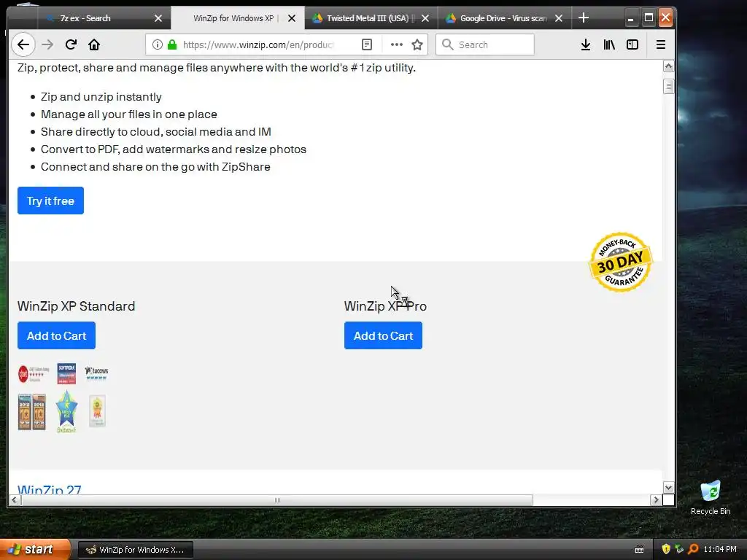Click the horizontal scrollbar thumb
The height and width of the screenshot is (560, 747).
click(x=276, y=500)
